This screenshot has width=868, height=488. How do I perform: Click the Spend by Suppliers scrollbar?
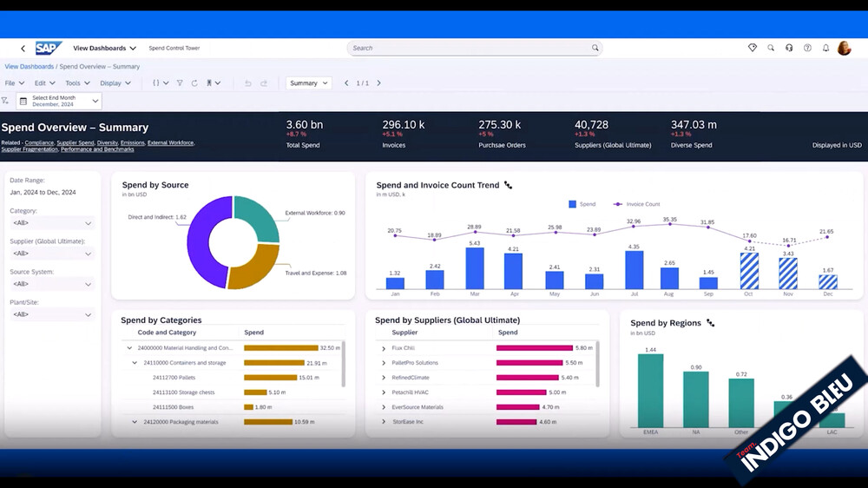tap(597, 364)
